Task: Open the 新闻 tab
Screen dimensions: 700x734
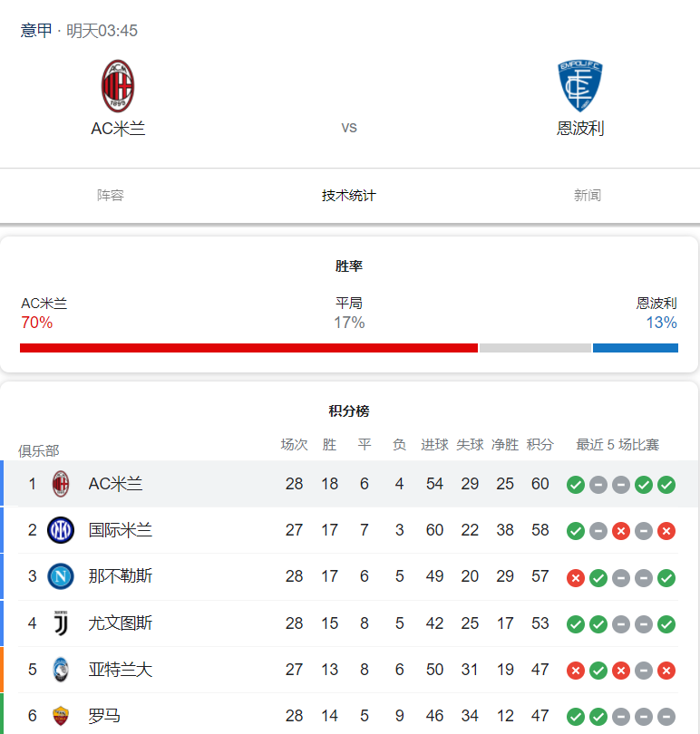Action: pyautogui.click(x=588, y=196)
